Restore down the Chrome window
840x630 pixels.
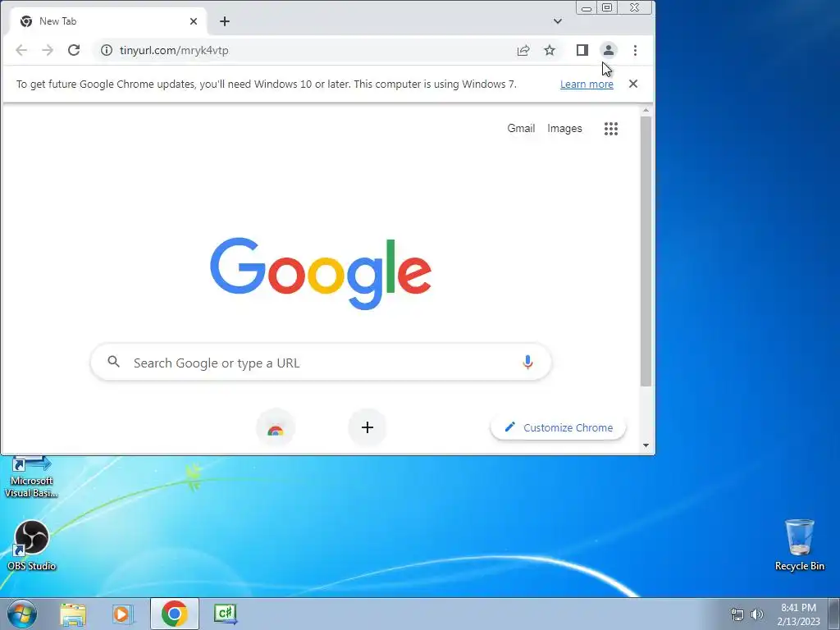[607, 7]
